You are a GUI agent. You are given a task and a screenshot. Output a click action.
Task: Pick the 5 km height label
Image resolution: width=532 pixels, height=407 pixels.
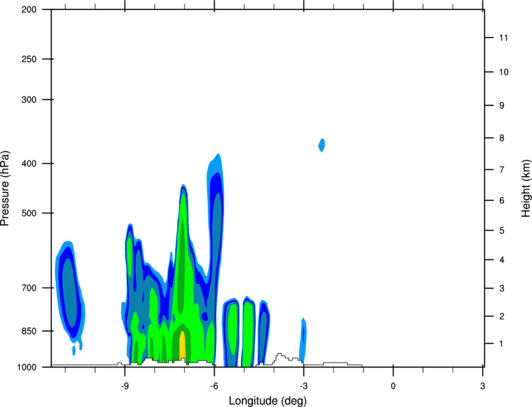(502, 230)
